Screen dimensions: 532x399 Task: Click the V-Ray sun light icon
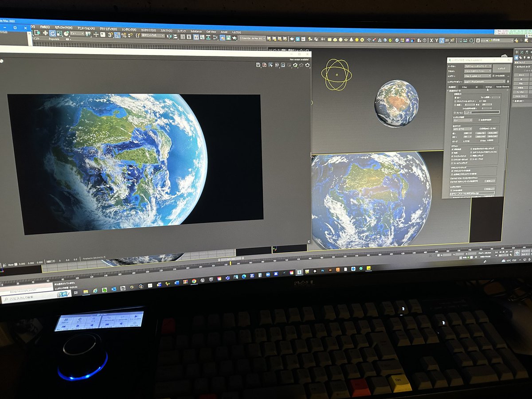pos(357,40)
